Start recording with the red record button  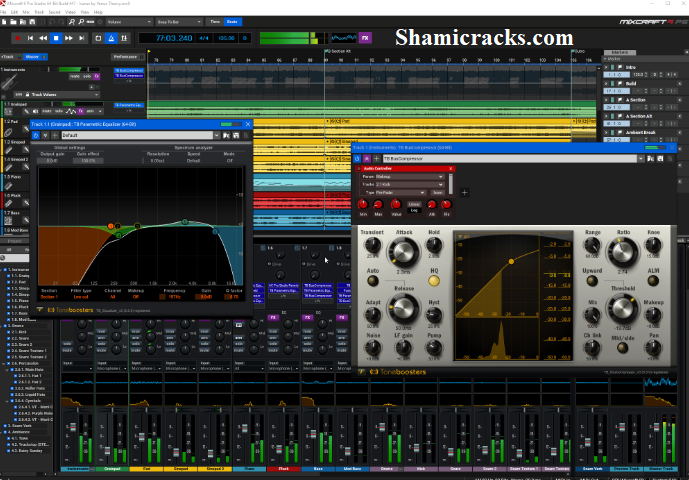(x=18, y=38)
